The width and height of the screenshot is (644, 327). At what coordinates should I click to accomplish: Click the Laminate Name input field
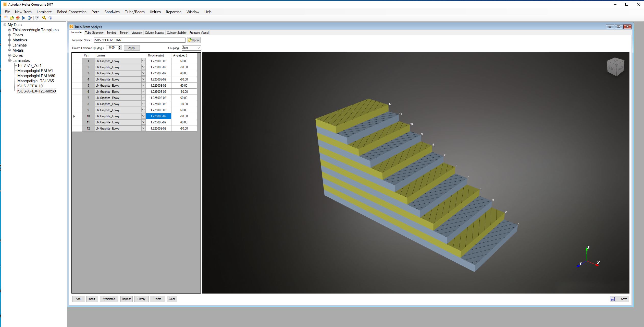(x=139, y=40)
